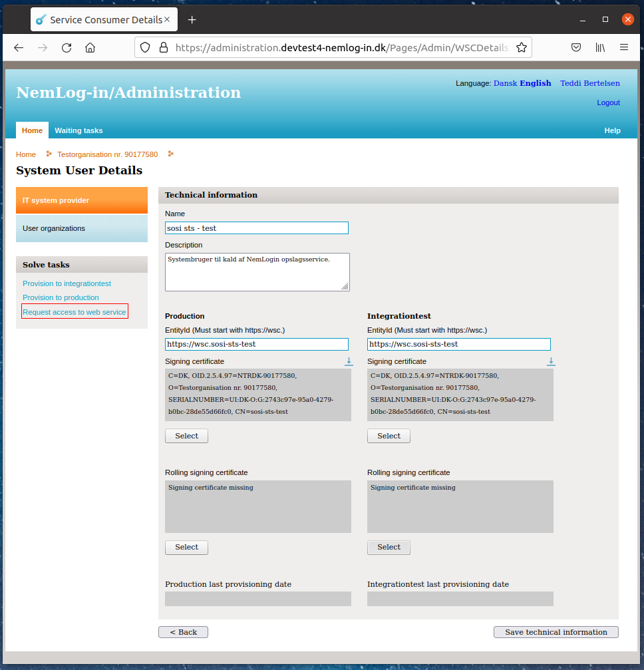This screenshot has width=644, height=670.
Task: Click the Logout link
Action: (x=608, y=102)
